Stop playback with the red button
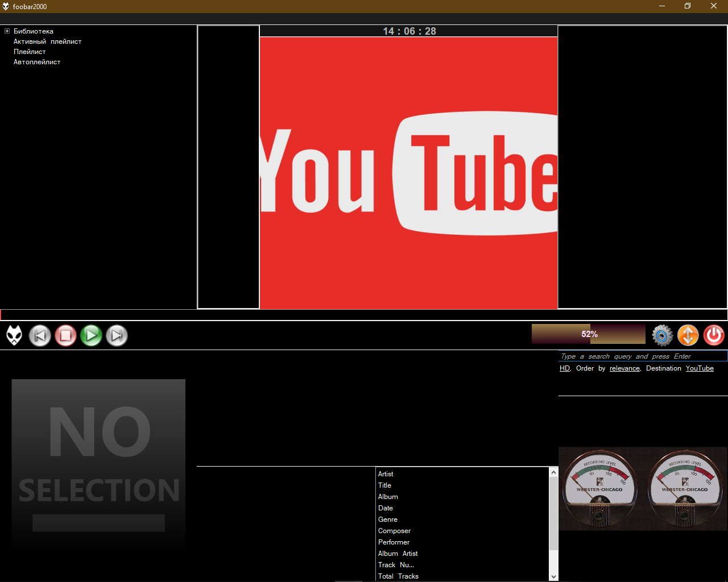 [x=65, y=335]
